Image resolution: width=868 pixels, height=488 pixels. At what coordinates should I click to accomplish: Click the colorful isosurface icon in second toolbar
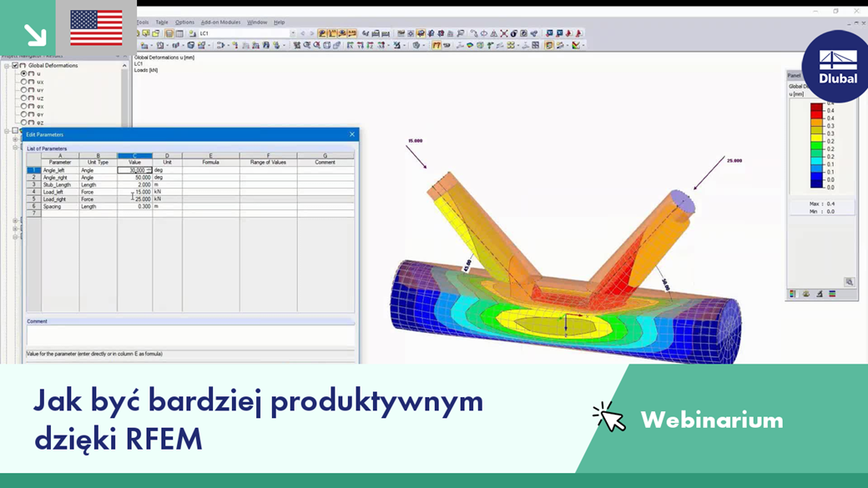[x=469, y=45]
